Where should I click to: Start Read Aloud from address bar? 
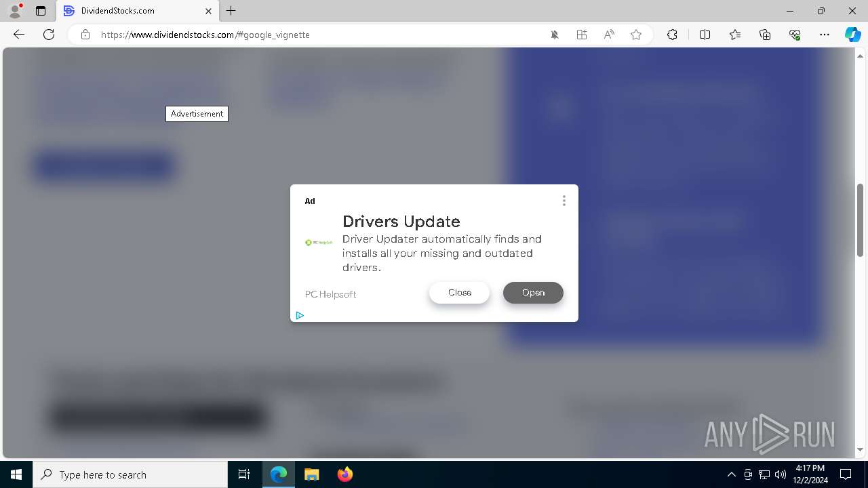(609, 35)
